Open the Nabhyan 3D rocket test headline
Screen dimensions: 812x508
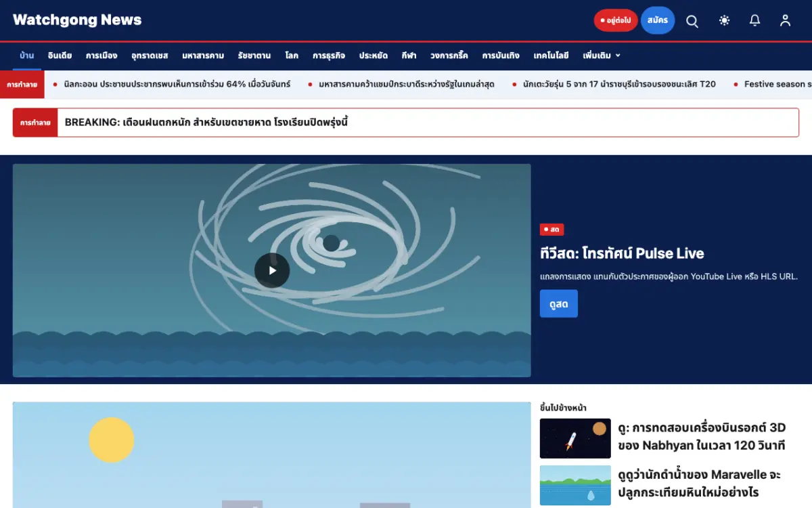click(702, 437)
